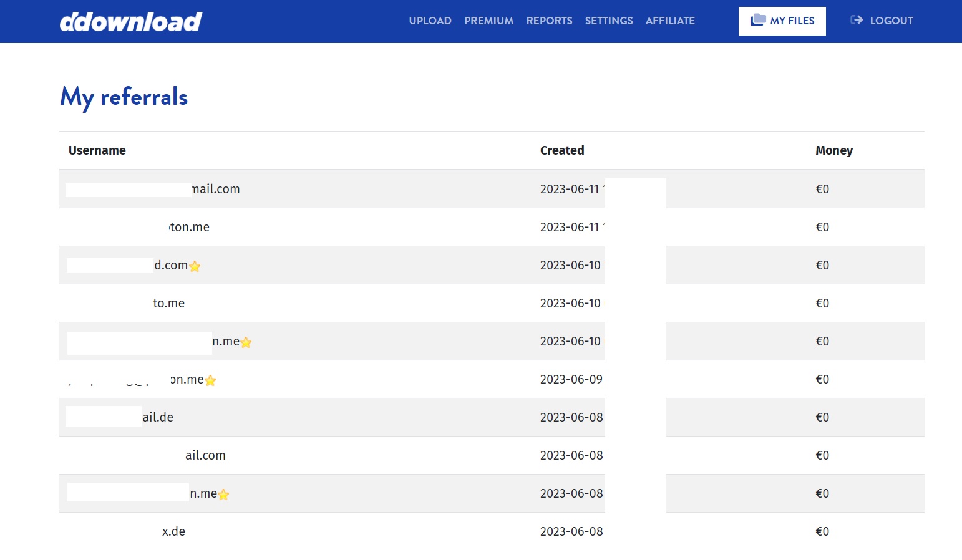This screenshot has height=560, width=962.
Task: Open the Upload page
Action: click(430, 21)
